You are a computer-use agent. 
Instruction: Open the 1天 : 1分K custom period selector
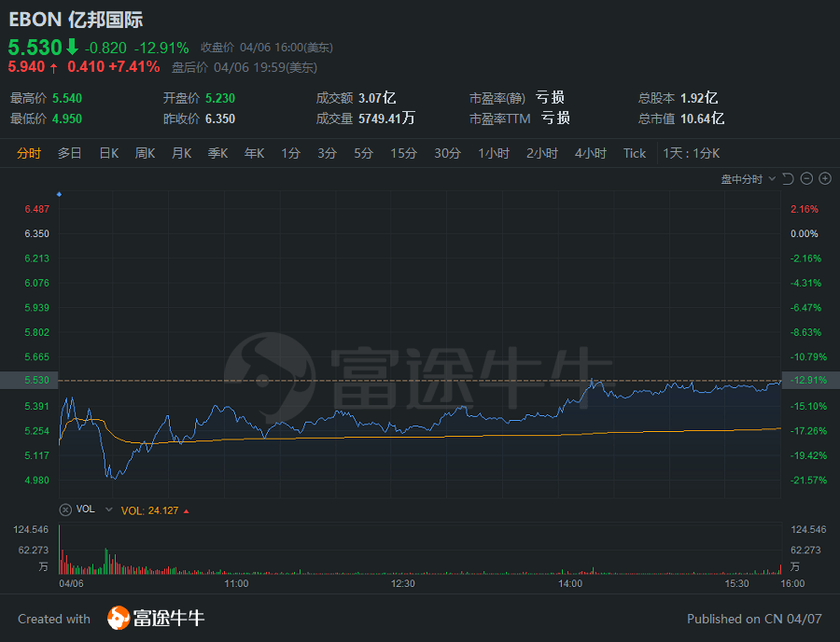point(692,153)
